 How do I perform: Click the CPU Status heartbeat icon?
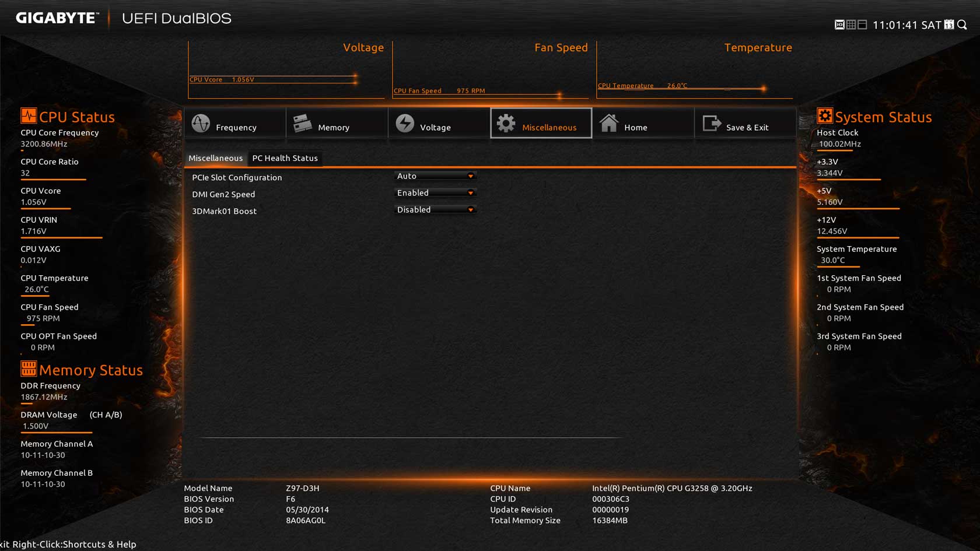tap(29, 115)
